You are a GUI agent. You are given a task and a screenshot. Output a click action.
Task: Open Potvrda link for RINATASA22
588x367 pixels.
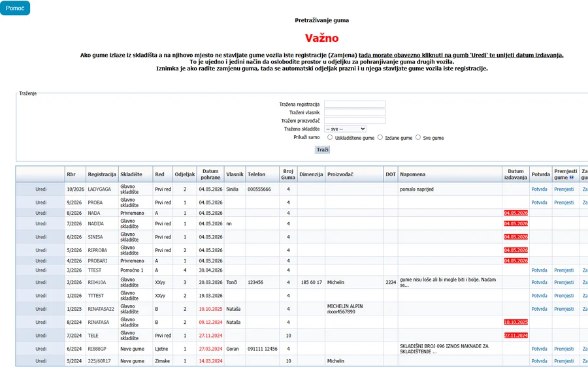click(x=539, y=309)
